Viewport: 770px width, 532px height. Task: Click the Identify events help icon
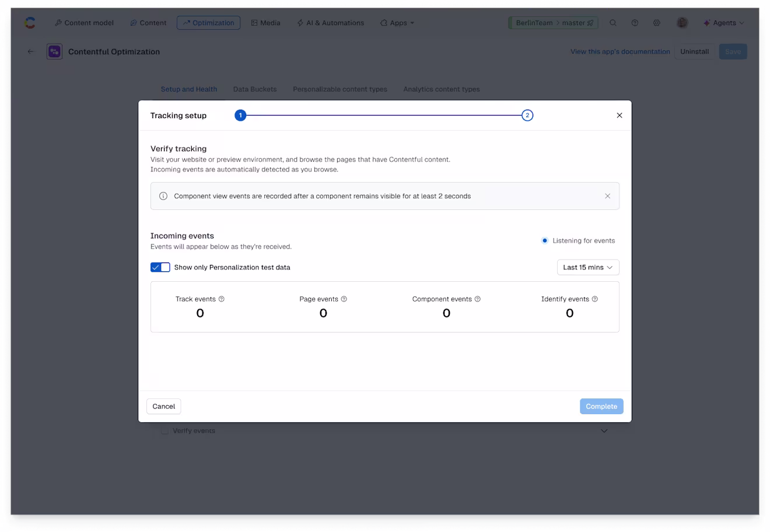pyautogui.click(x=595, y=299)
